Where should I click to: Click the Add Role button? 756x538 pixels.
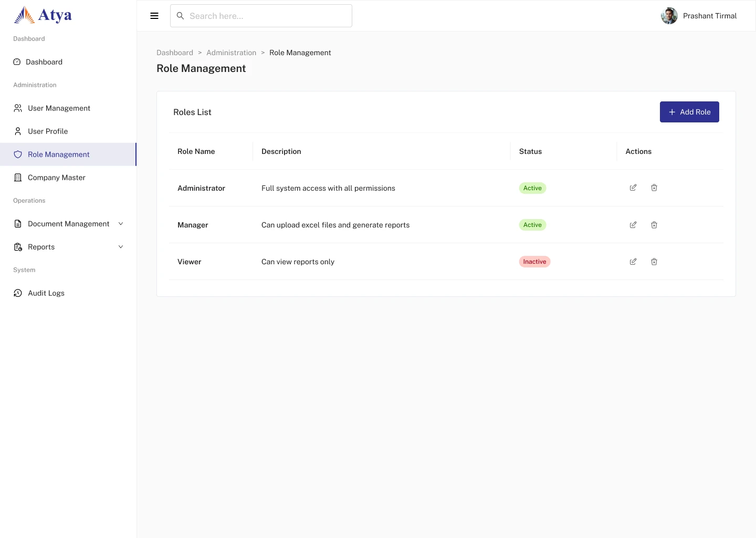[689, 112]
